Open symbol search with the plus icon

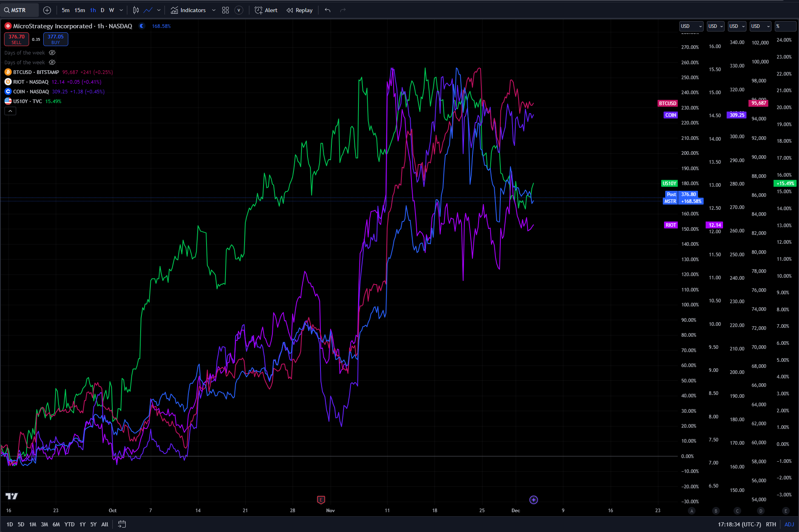[x=47, y=10]
